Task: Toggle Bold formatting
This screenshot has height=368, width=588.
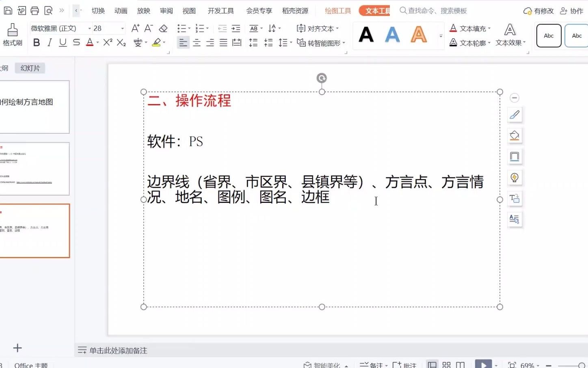Action: tap(37, 42)
